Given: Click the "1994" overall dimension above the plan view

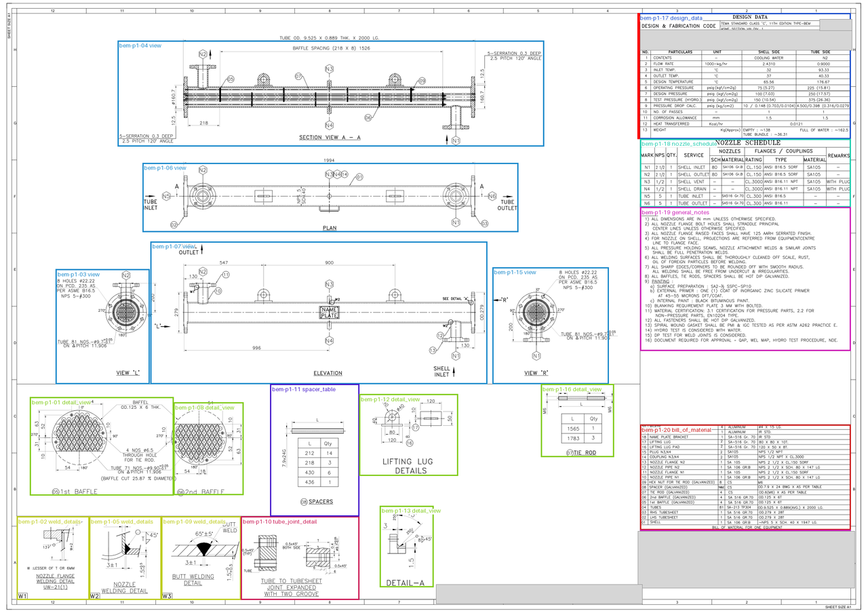Looking at the screenshot, I should pos(328,160).
